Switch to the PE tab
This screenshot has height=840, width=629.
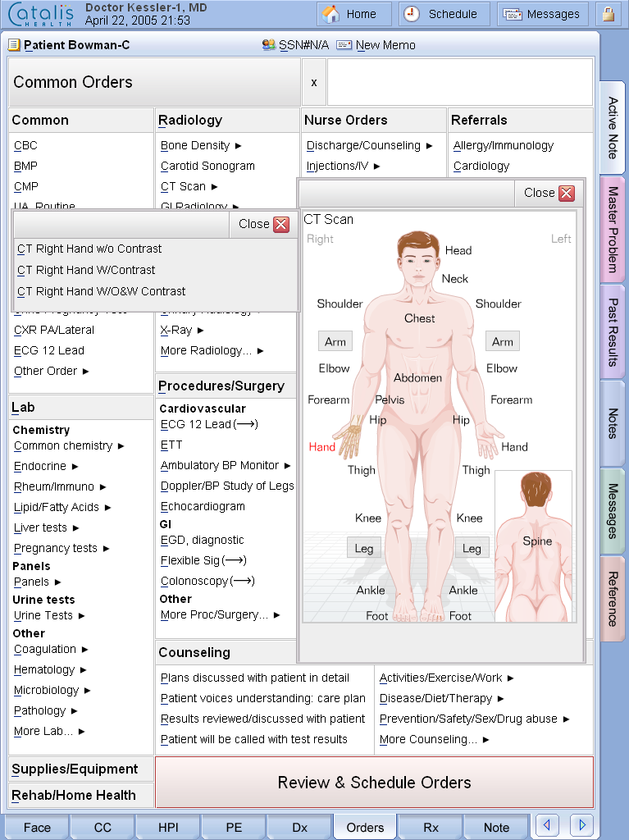(234, 827)
